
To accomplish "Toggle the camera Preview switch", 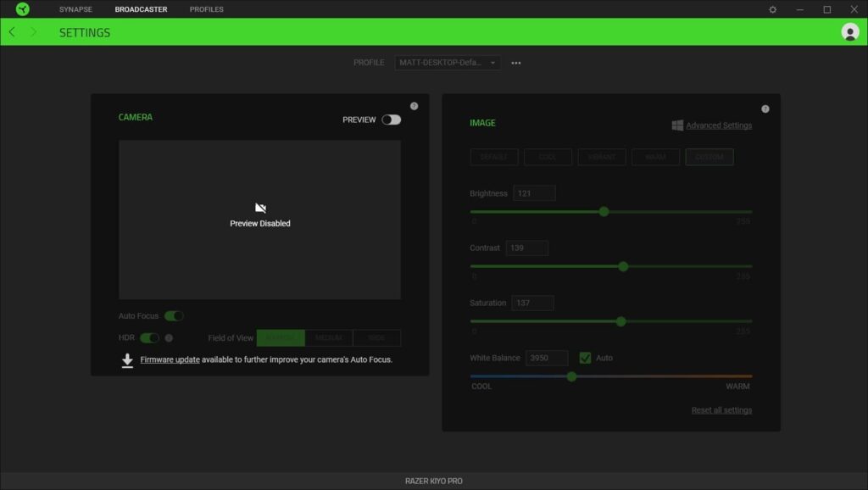I will point(392,120).
